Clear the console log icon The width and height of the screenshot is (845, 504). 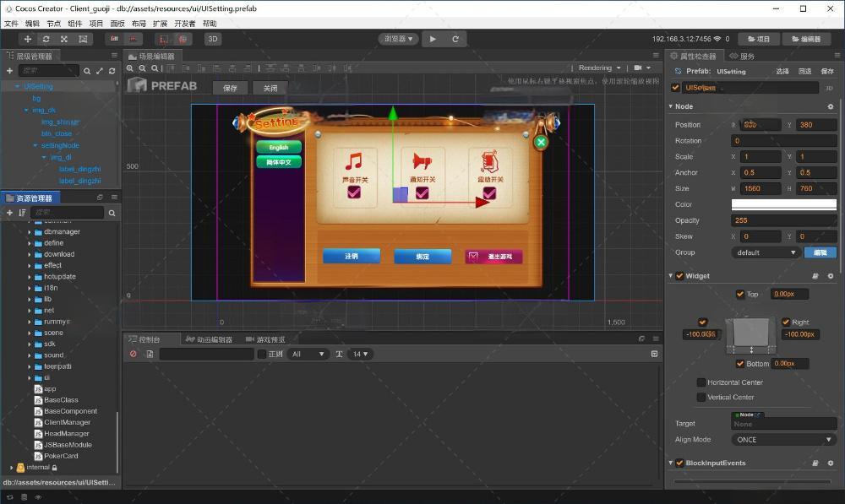(133, 354)
